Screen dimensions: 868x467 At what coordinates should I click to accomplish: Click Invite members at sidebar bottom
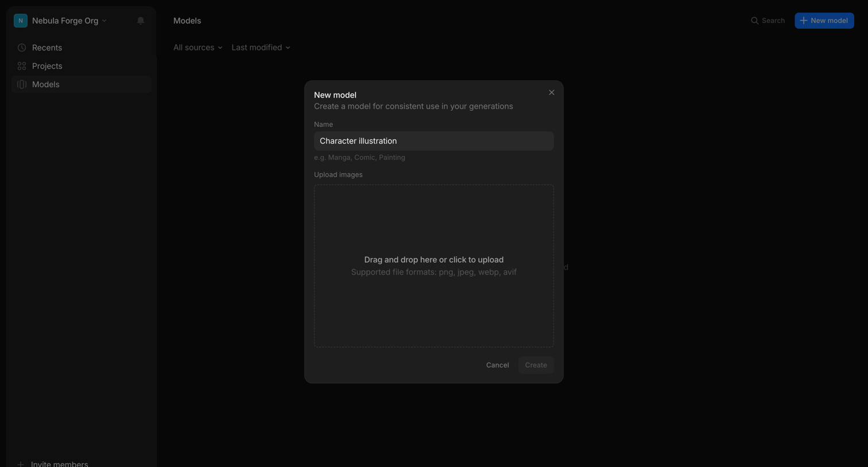pos(53,464)
